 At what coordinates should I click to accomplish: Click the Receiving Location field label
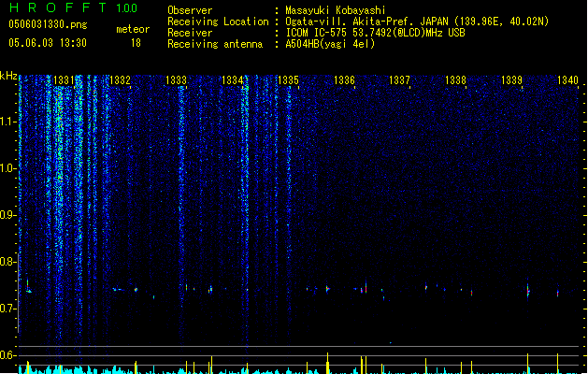tap(218, 22)
